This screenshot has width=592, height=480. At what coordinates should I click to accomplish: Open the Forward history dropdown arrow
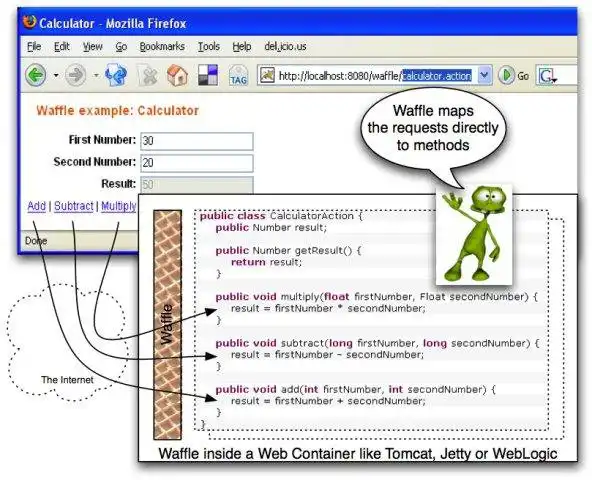pos(96,76)
